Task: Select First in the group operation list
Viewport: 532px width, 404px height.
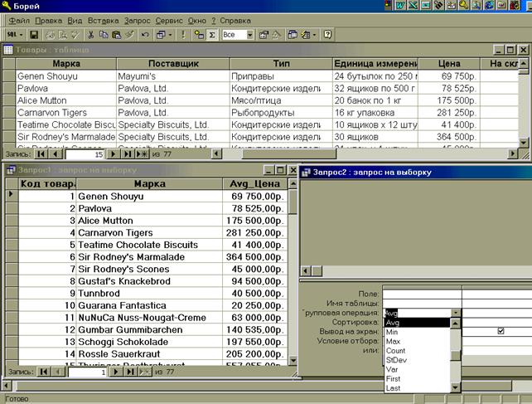Action: [x=418, y=378]
